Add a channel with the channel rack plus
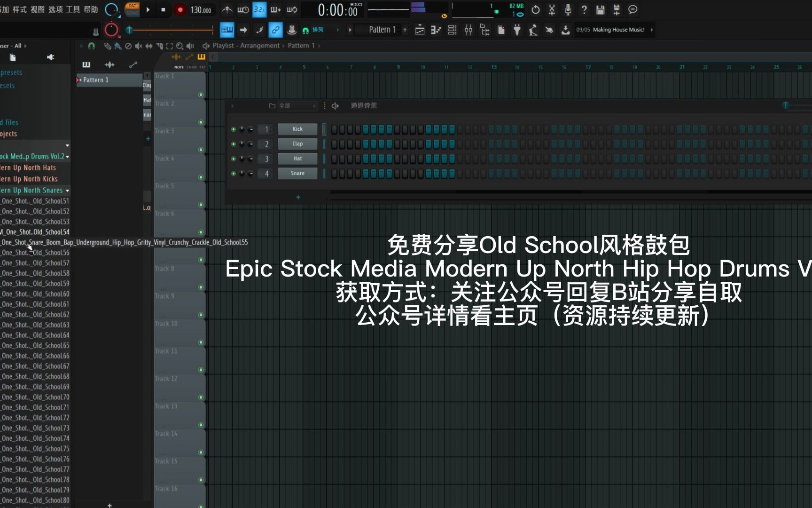 [x=298, y=197]
